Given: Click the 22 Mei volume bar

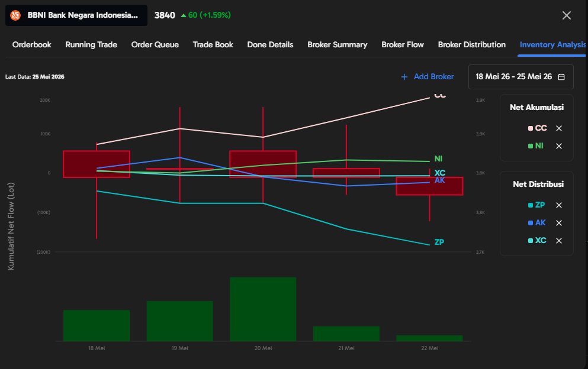Looking at the screenshot, I should [x=429, y=338].
